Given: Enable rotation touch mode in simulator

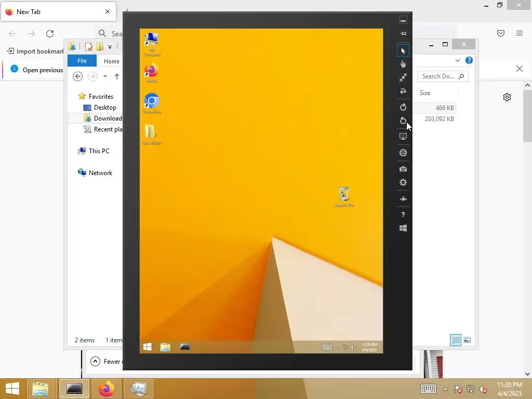Looking at the screenshot, I should (x=403, y=91).
